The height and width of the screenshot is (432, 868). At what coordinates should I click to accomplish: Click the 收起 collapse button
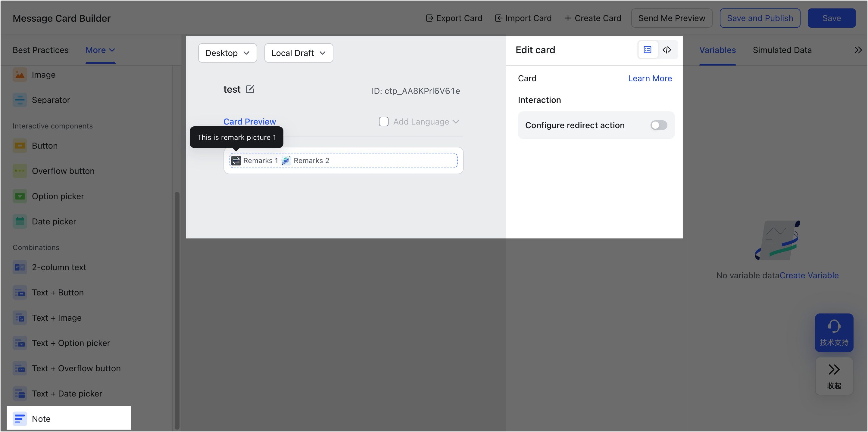[x=834, y=376]
